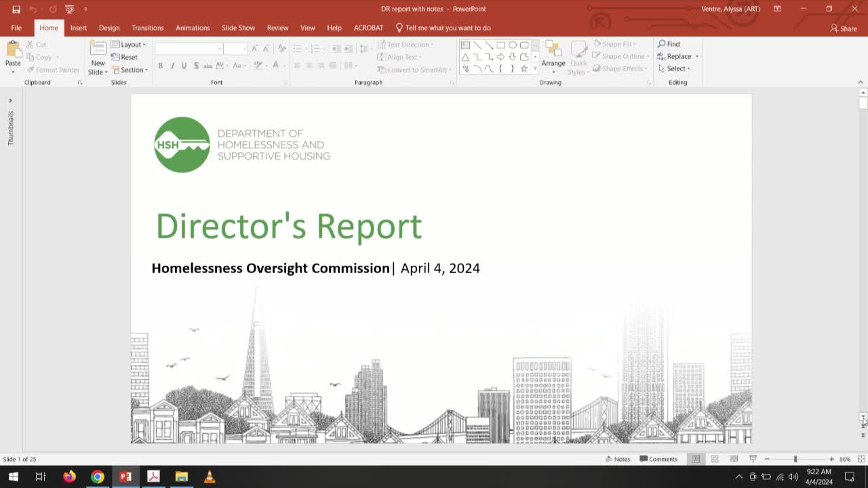Click the zoom slider handle
The image size is (868, 488).
pos(795,459)
